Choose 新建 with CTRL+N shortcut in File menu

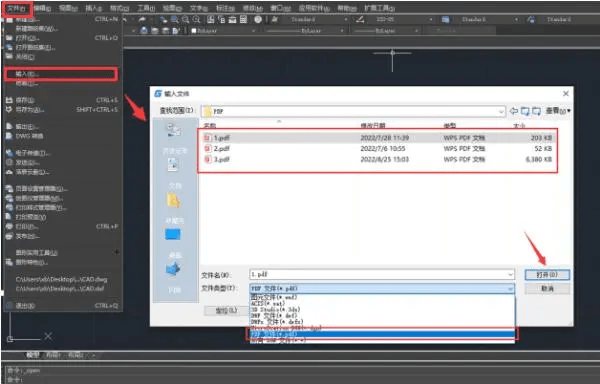click(62, 19)
